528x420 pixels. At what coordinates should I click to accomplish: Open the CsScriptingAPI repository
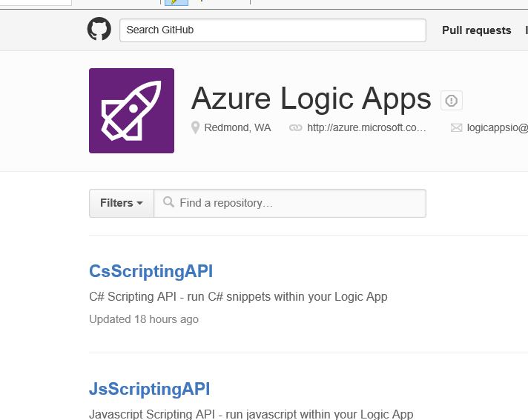151,271
